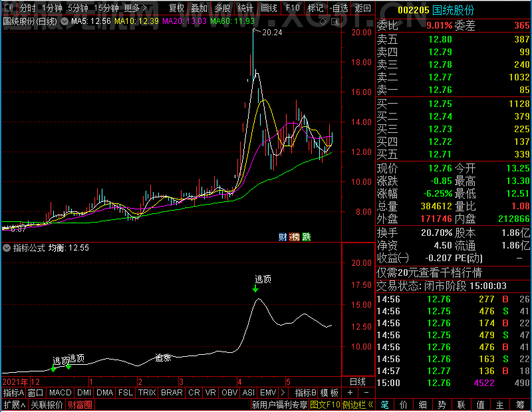Click 仅需20元查看千档行情 promo link
The height and width of the screenshot is (412, 532).
click(429, 272)
